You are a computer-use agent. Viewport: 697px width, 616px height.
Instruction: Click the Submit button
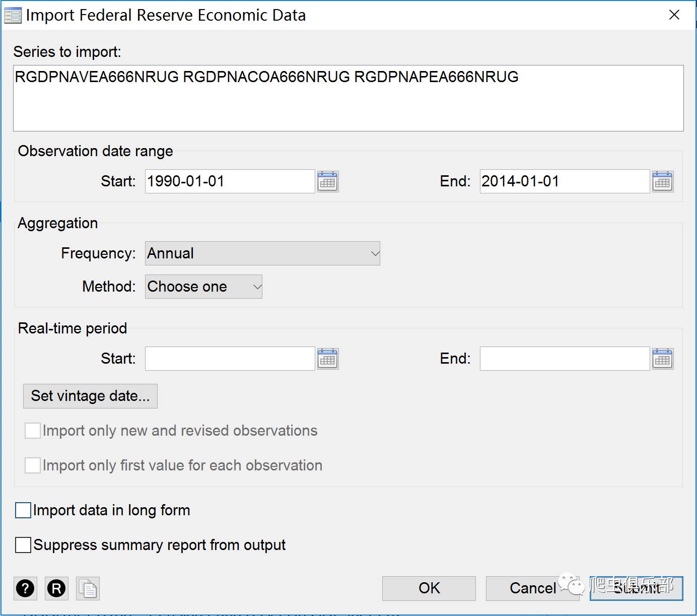[x=637, y=588]
